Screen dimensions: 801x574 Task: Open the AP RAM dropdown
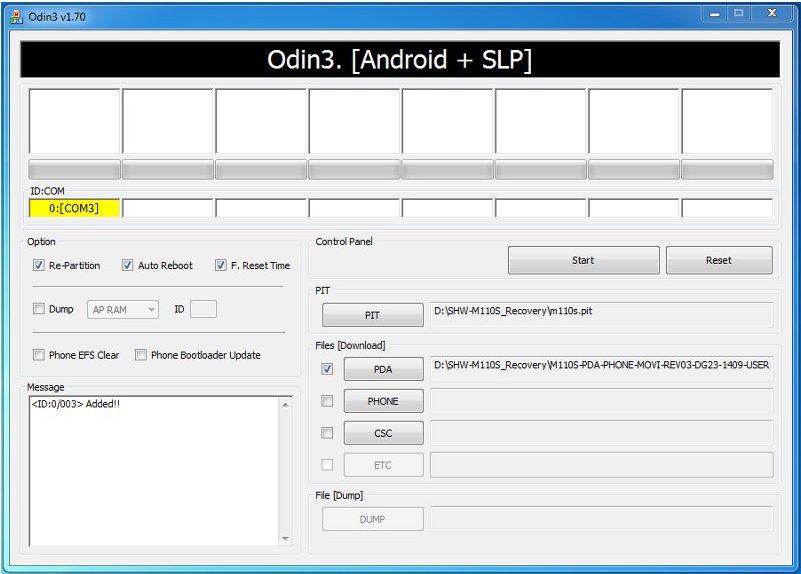coord(123,309)
